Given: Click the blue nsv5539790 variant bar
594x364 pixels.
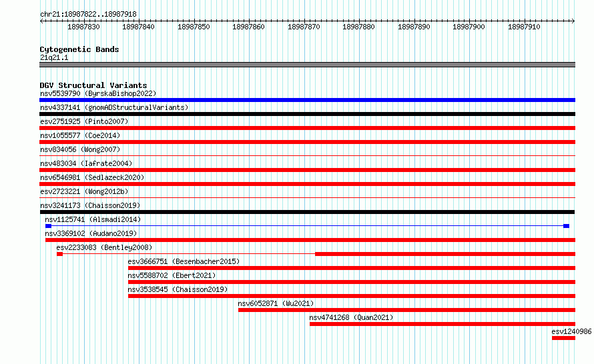Looking at the screenshot, I should point(307,100).
